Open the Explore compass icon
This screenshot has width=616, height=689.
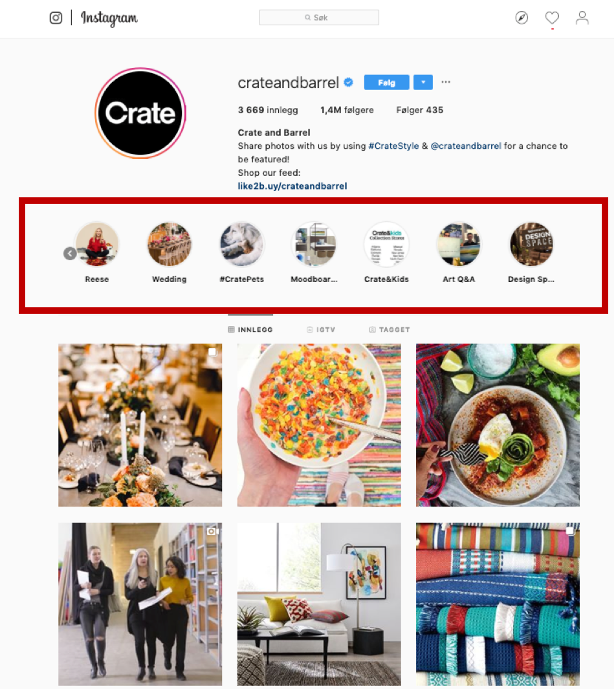[522, 17]
